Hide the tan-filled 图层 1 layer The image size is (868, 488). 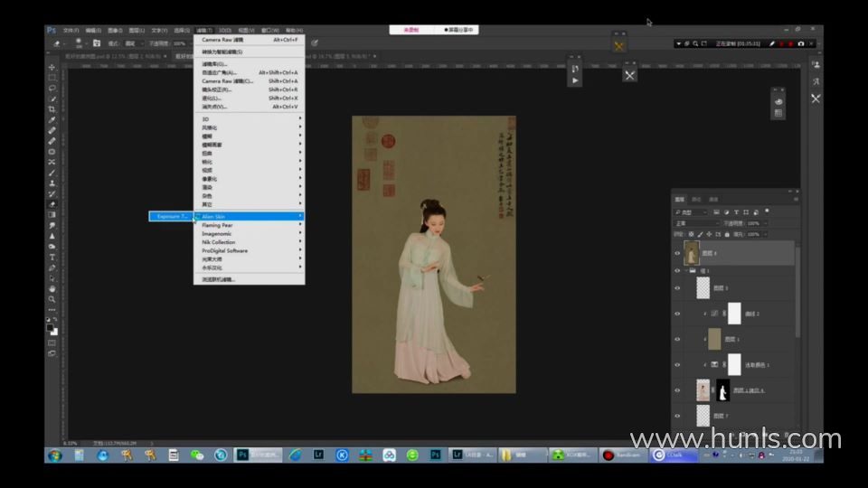coord(677,339)
